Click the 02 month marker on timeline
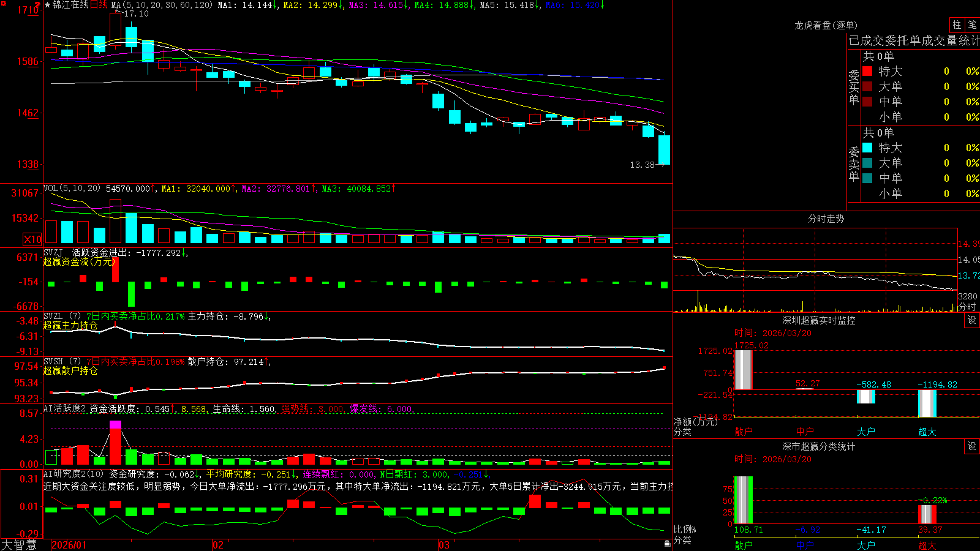The height and width of the screenshot is (551, 980). (218, 545)
